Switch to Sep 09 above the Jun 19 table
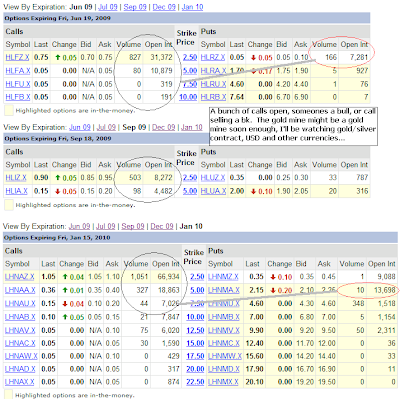 135,7
